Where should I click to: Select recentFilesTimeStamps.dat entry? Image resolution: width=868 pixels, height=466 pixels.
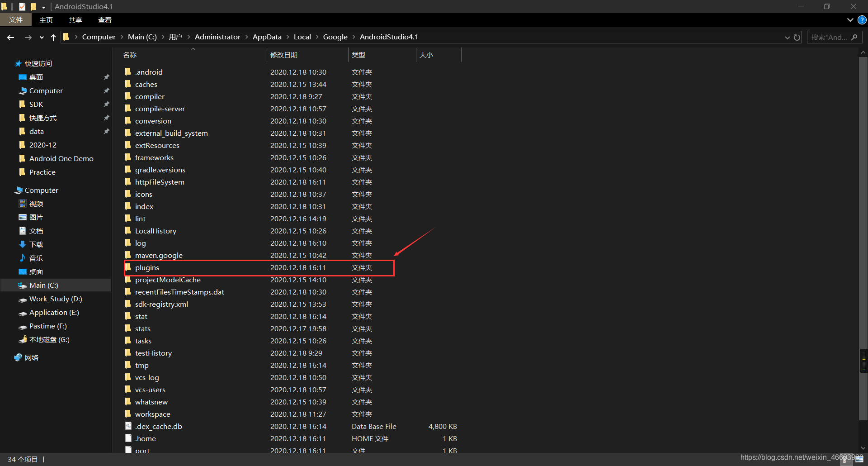(x=179, y=292)
